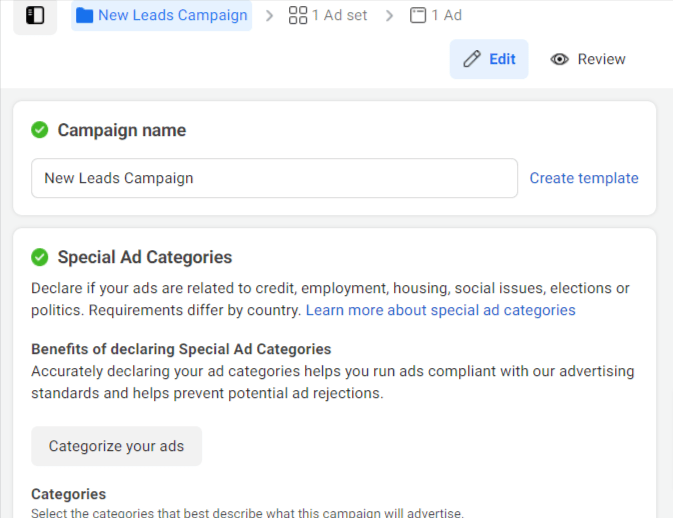
Task: Click the Special Ad Categories heading text
Action: click(145, 257)
